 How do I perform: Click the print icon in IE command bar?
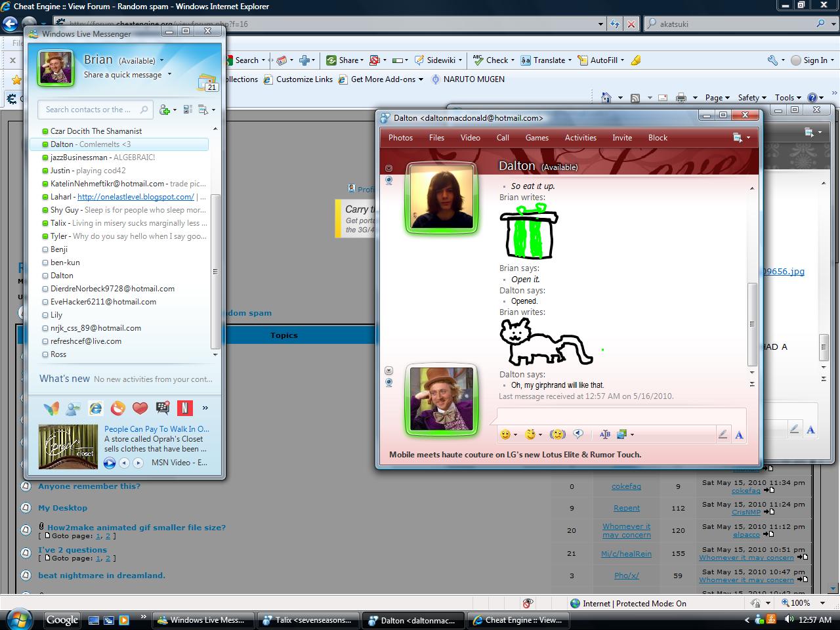tap(681, 98)
